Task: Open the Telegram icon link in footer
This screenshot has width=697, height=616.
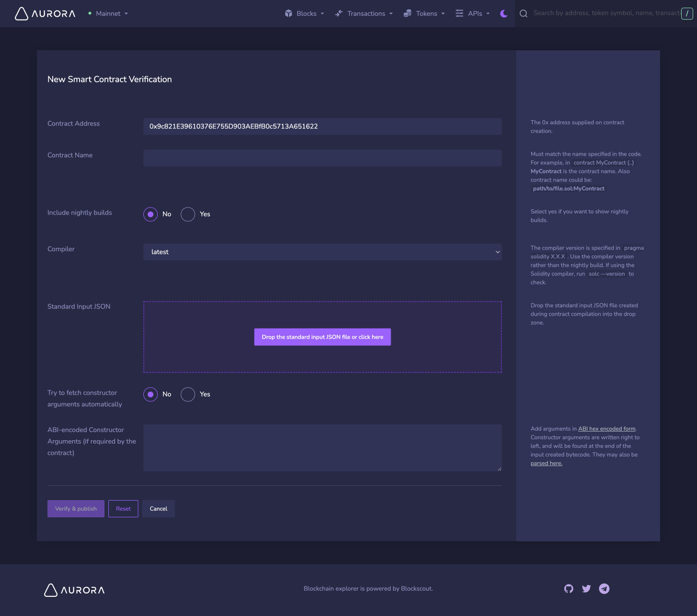Action: tap(604, 589)
